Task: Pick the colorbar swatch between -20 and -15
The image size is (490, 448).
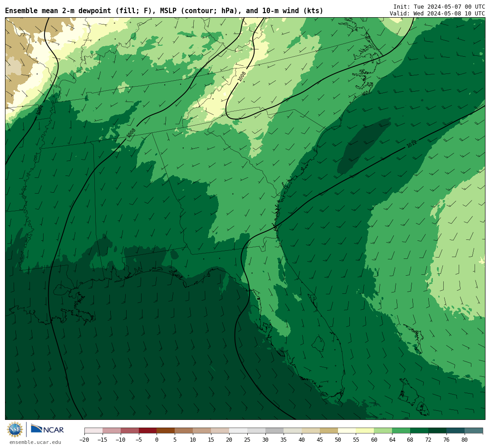Action: (93, 431)
